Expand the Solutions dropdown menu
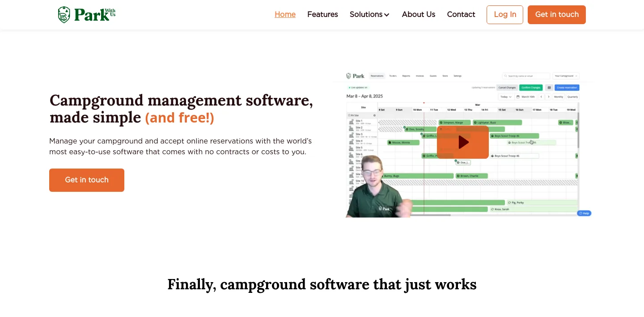This screenshot has width=644, height=317. click(369, 14)
